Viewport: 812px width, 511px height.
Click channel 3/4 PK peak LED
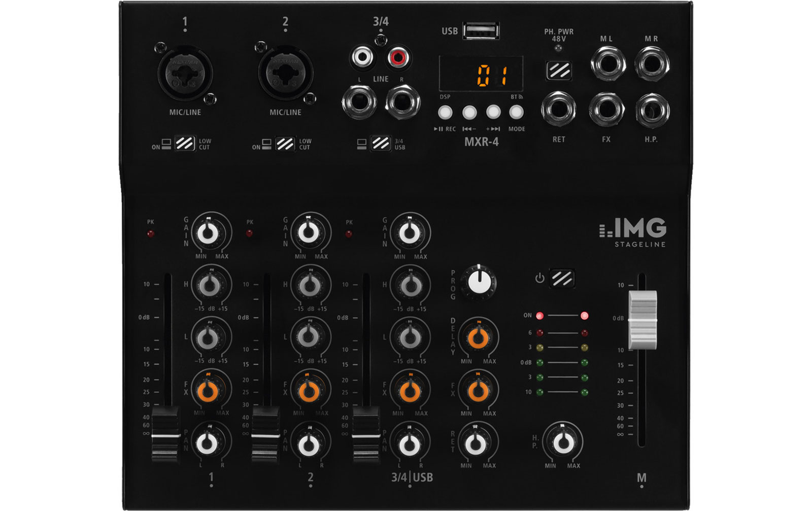pos(349,233)
